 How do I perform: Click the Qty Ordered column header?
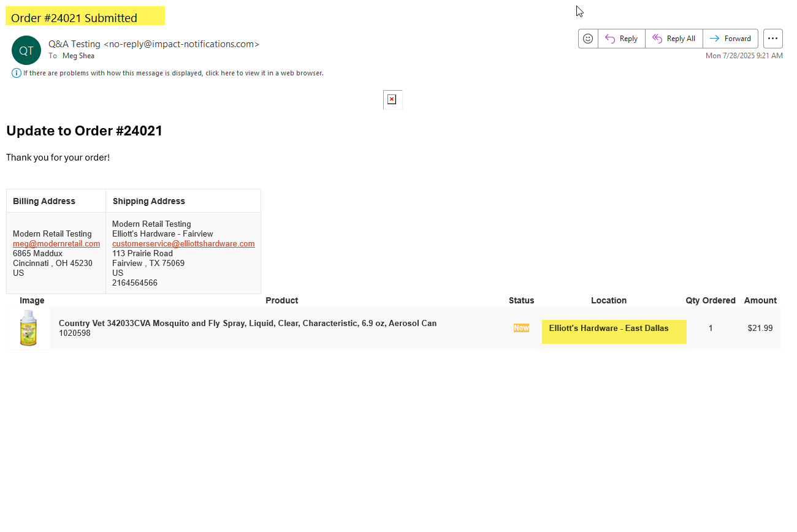tap(711, 300)
